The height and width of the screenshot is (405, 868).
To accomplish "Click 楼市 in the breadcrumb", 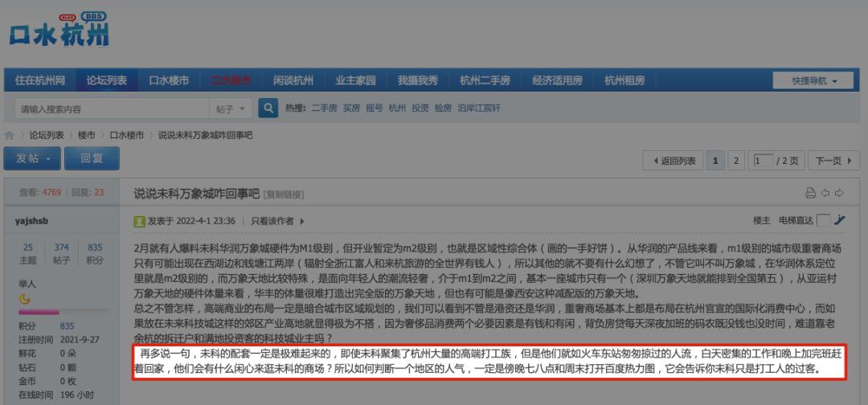I will point(86,136).
